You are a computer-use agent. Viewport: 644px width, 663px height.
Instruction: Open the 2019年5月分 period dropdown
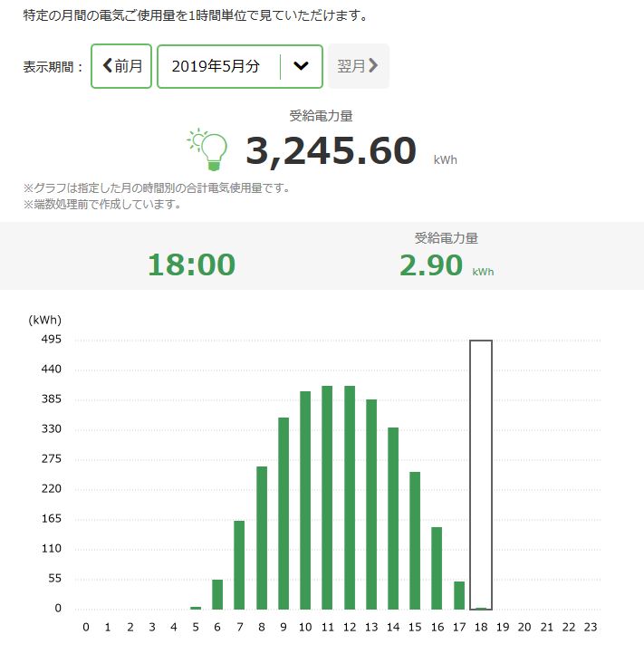(x=240, y=66)
